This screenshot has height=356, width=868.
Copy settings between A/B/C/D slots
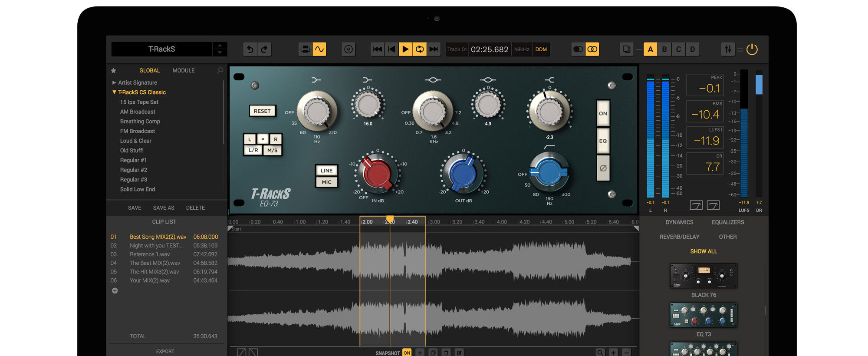627,49
